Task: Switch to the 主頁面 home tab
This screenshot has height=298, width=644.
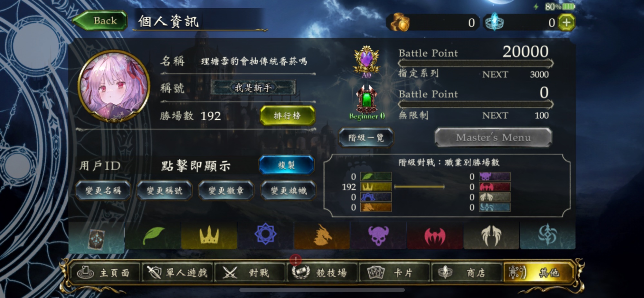Action: (x=105, y=273)
